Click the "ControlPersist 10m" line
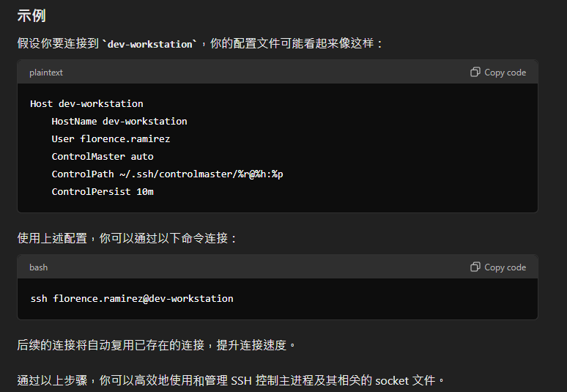 pyautogui.click(x=103, y=192)
